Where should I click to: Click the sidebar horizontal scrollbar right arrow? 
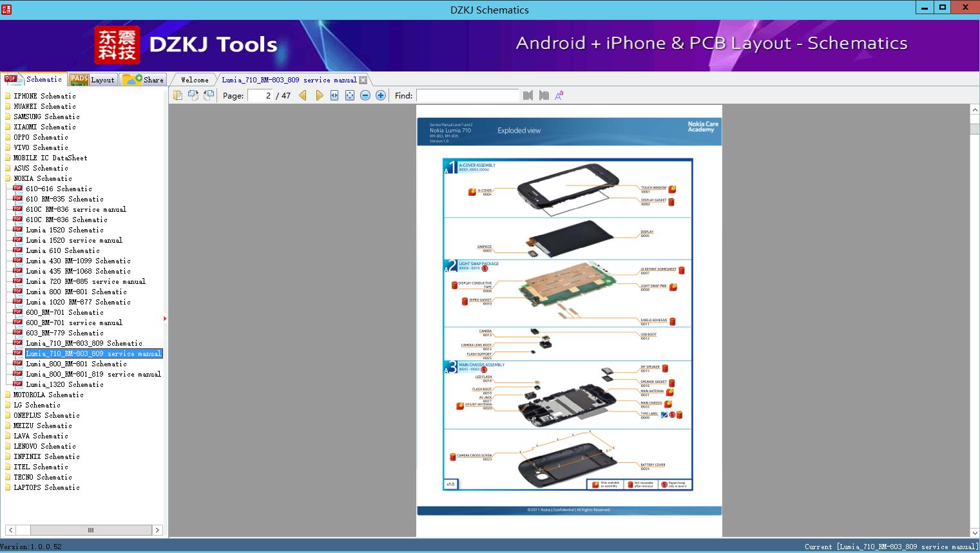click(157, 530)
